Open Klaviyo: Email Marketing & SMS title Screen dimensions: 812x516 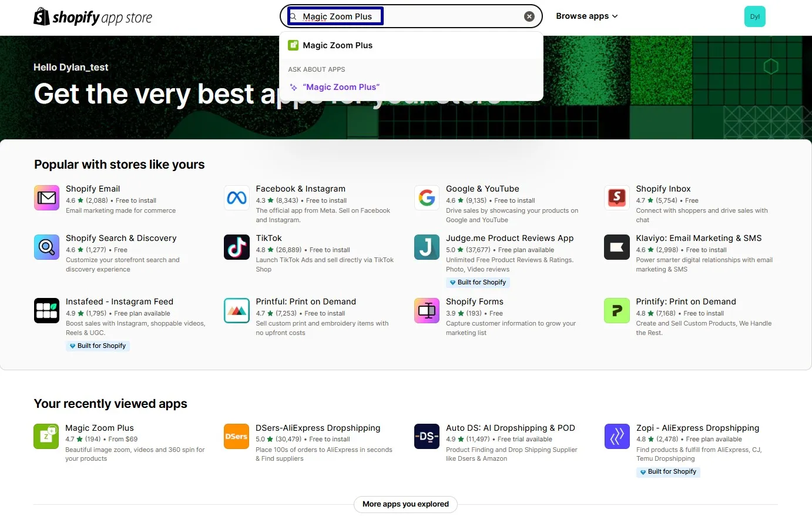[x=699, y=238]
